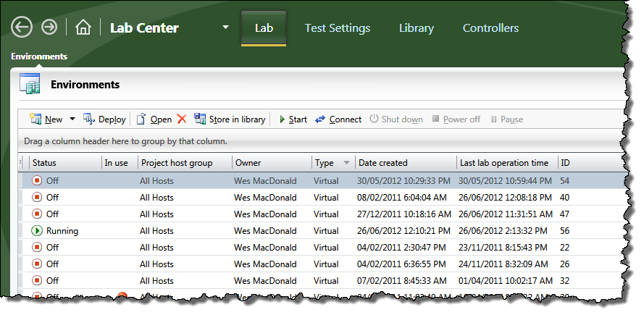Open the Lab Center dropdown arrow
The image size is (644, 315).
(225, 28)
